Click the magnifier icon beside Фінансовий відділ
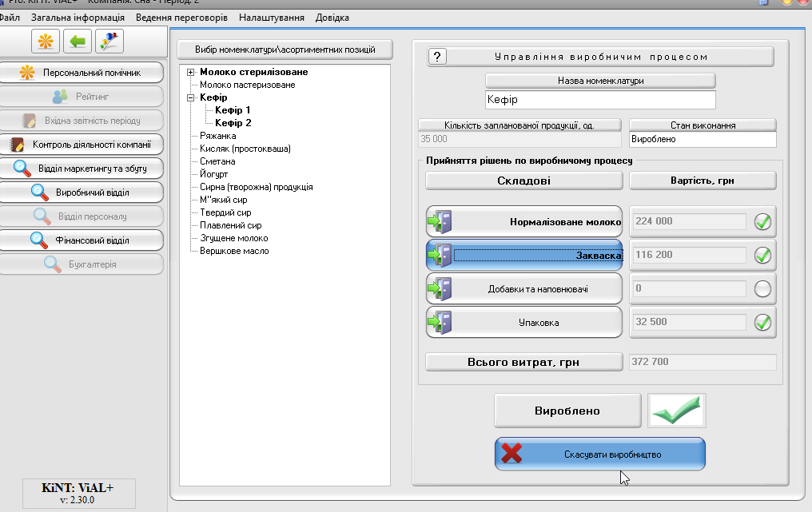812x512 pixels. 39,240
